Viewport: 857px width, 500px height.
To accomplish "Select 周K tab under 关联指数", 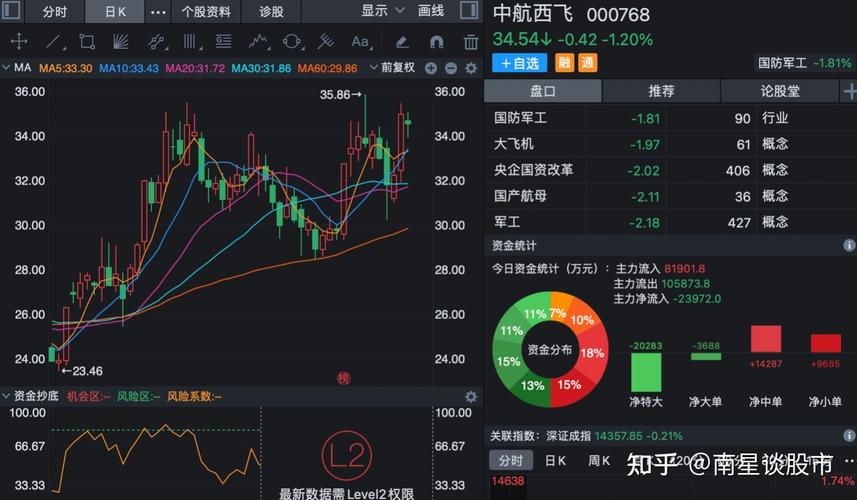I will [599, 461].
